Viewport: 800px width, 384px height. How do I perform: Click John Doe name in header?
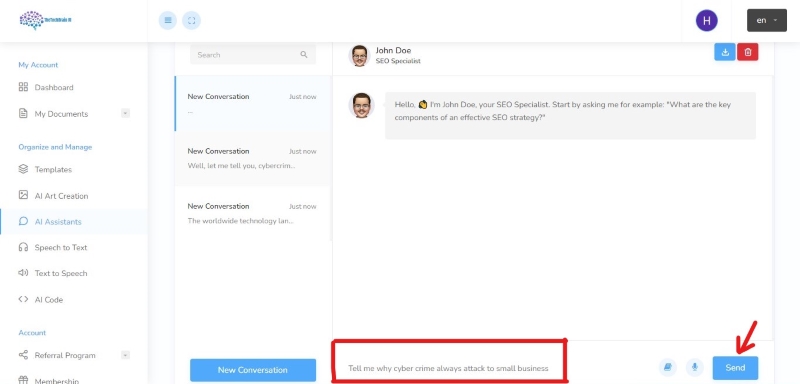(393, 50)
